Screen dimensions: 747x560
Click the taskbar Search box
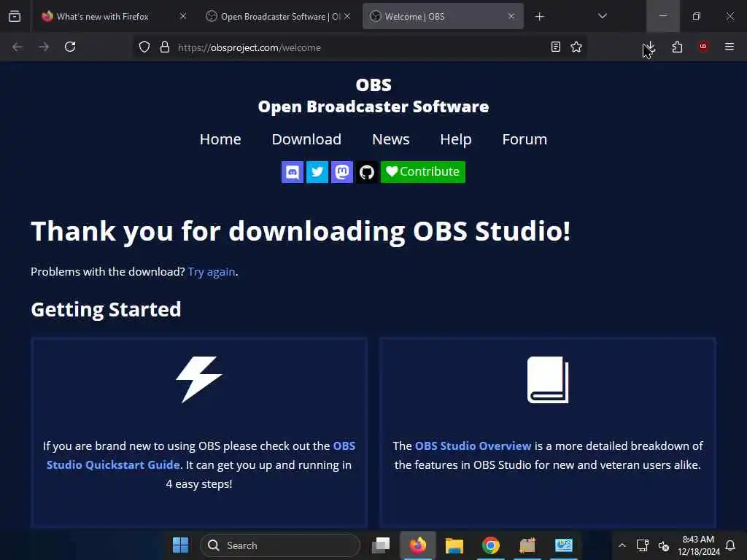pyautogui.click(x=280, y=545)
